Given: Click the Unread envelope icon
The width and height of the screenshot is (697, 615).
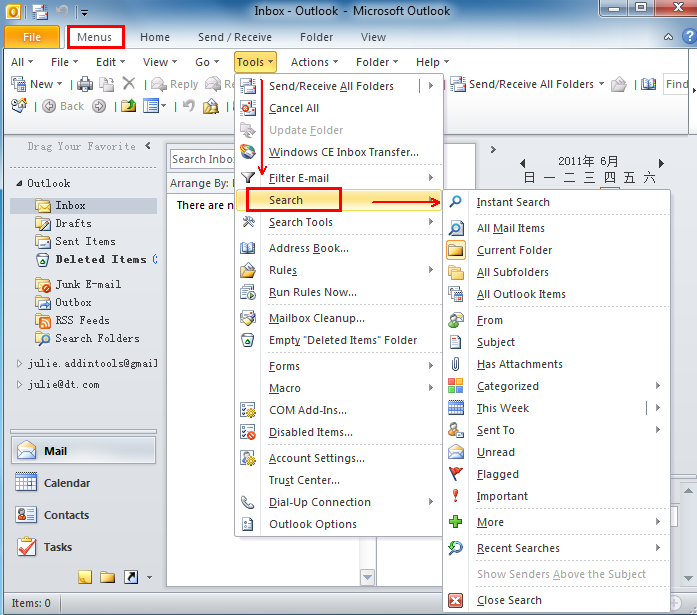Looking at the screenshot, I should [x=456, y=452].
